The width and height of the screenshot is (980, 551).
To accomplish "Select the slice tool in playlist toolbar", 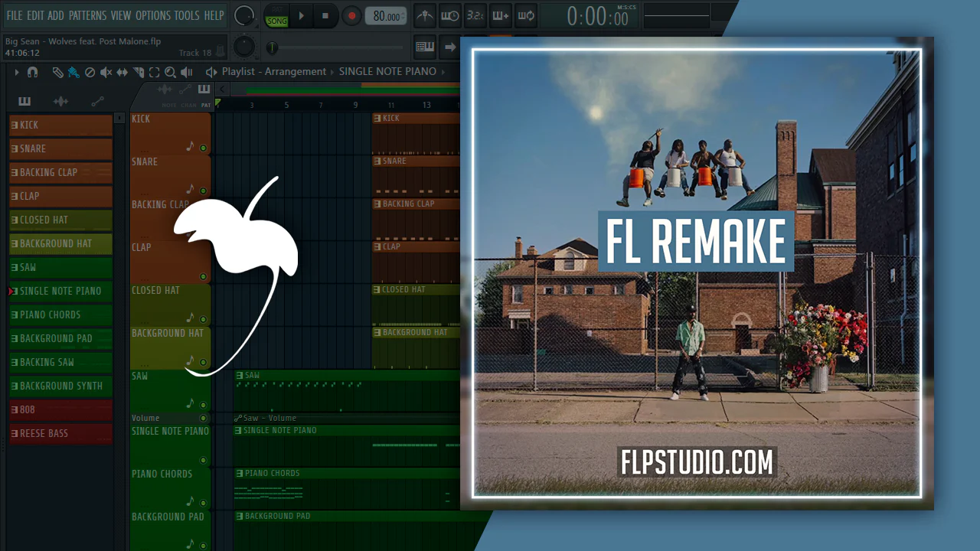I will (x=138, y=72).
